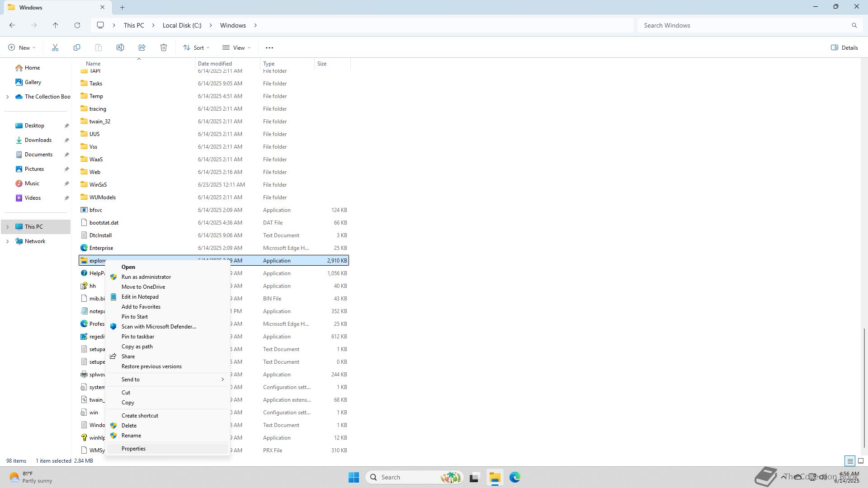The width and height of the screenshot is (868, 488).
Task: Click the Rename toolbar icon
Action: [x=120, y=47]
